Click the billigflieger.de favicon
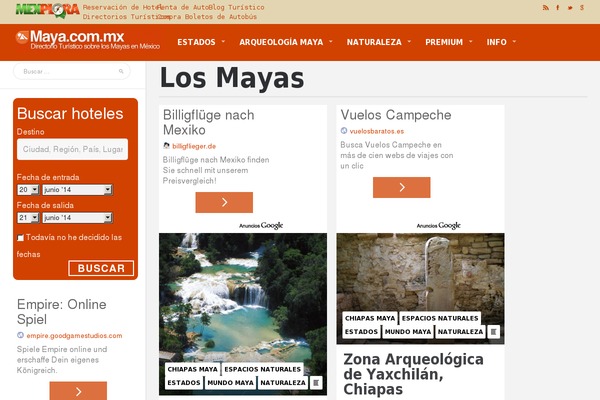Image resolution: width=600 pixels, height=400 pixels. [166, 146]
